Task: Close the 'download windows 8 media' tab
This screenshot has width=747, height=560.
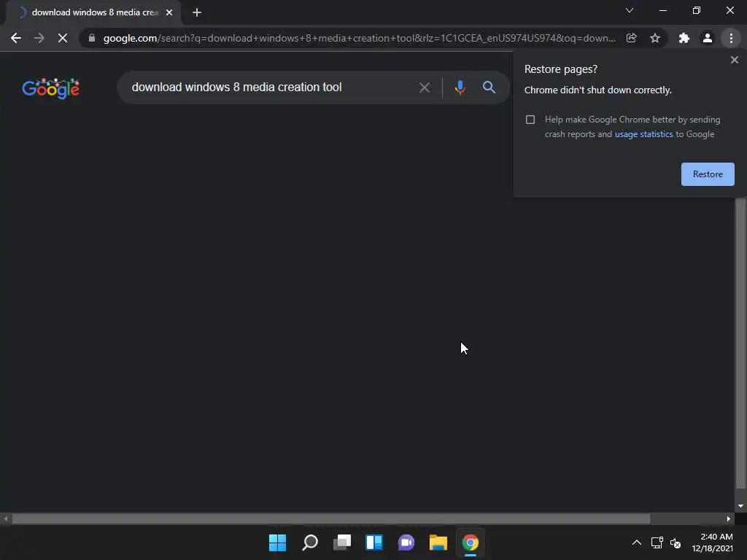Action: point(169,12)
